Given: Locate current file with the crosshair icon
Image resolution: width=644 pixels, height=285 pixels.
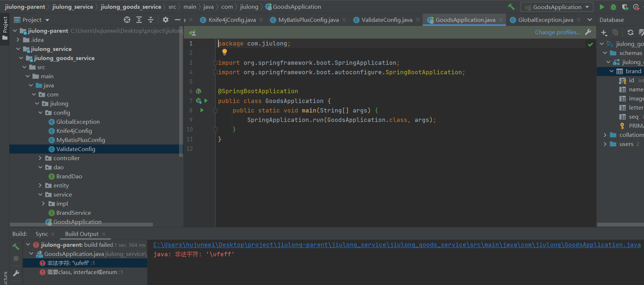Looking at the screenshot, I should click(127, 20).
